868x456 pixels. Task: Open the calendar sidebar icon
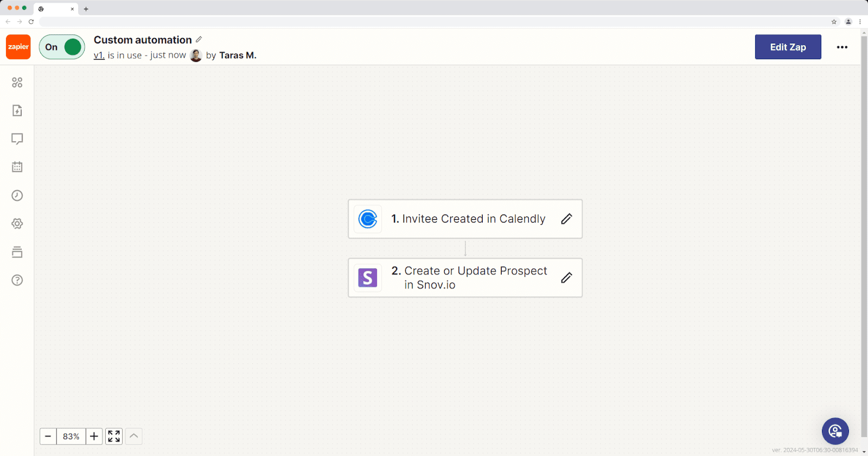17,167
